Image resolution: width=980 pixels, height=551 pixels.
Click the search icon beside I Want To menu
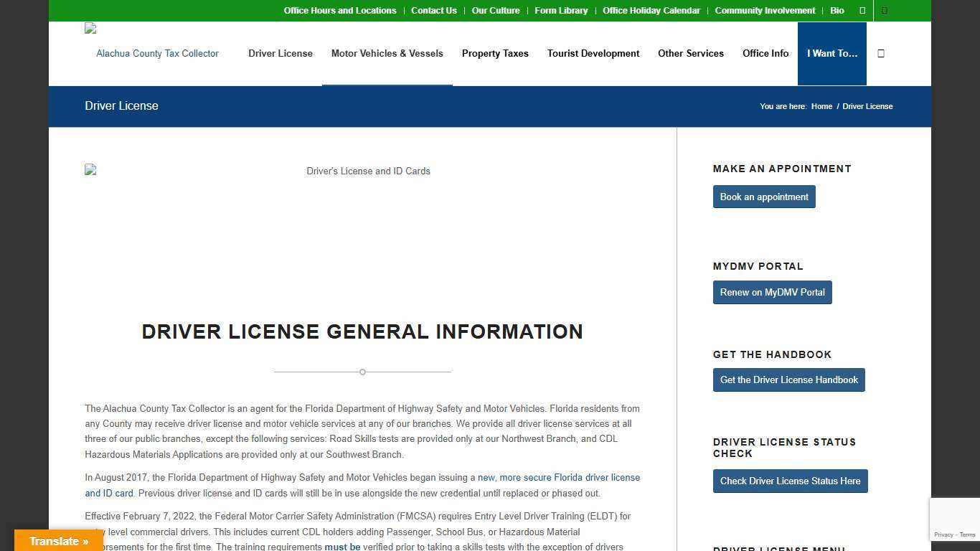pyautogui.click(x=881, y=53)
